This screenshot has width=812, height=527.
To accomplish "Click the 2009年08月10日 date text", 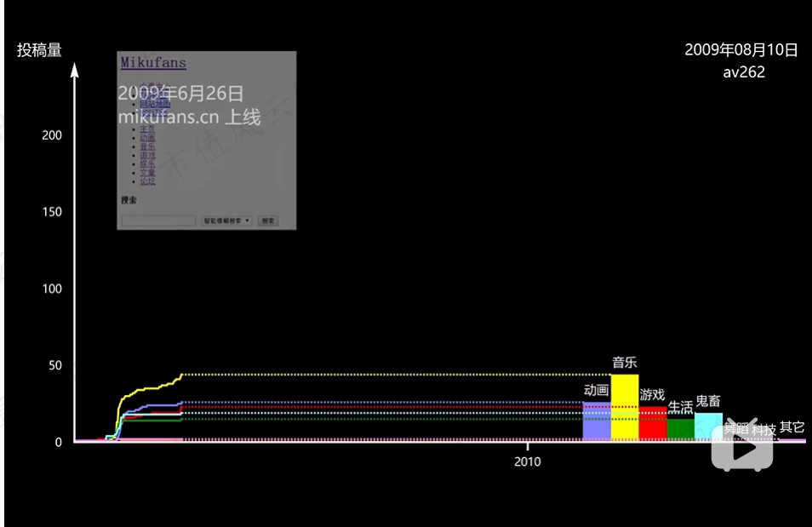I will coord(741,49).
